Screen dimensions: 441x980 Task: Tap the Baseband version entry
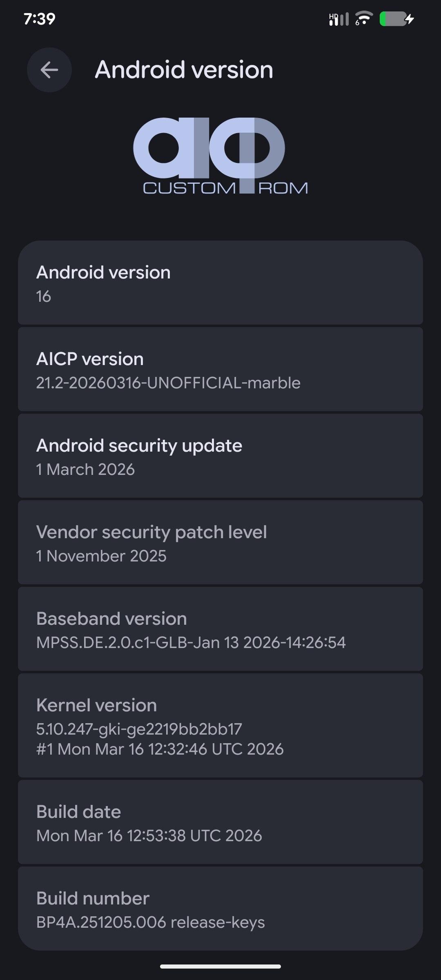pos(220,629)
